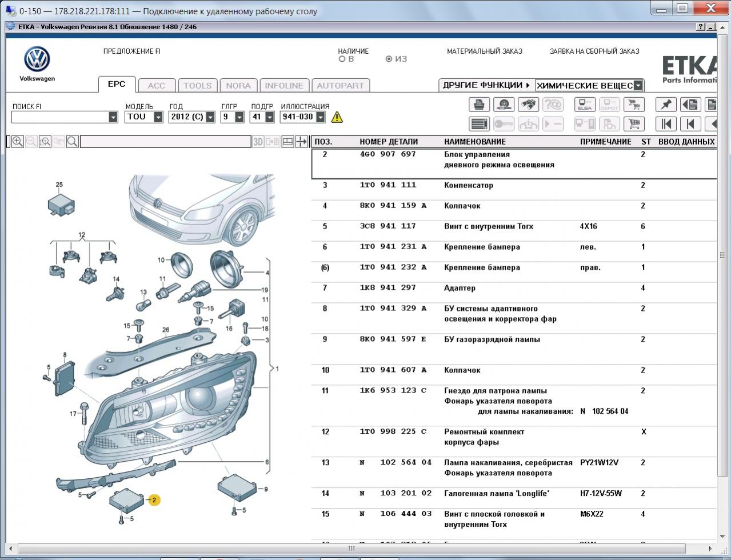This screenshot has height=560, width=731.
Task: Click the double shopping carts icon
Action: coord(634,105)
